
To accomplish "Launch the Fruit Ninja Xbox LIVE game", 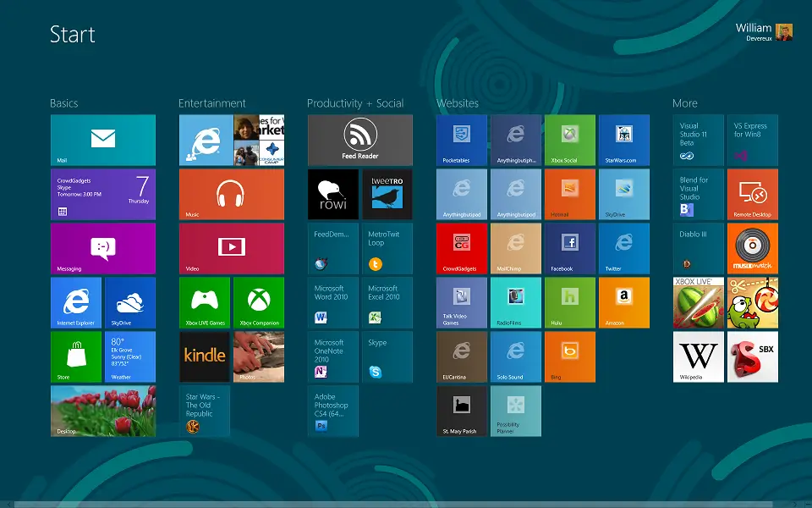I will [699, 303].
